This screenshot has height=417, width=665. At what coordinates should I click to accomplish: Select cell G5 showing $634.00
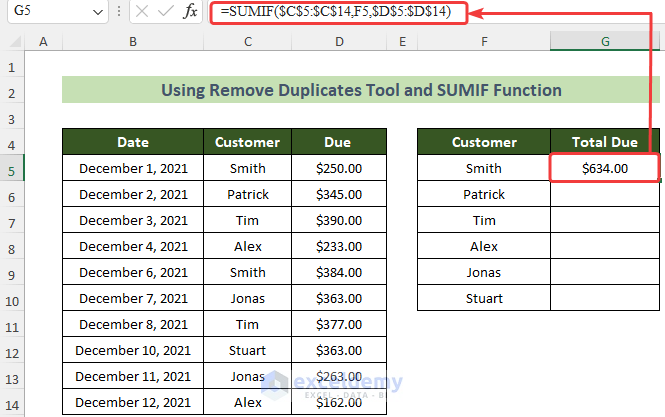[x=605, y=169]
